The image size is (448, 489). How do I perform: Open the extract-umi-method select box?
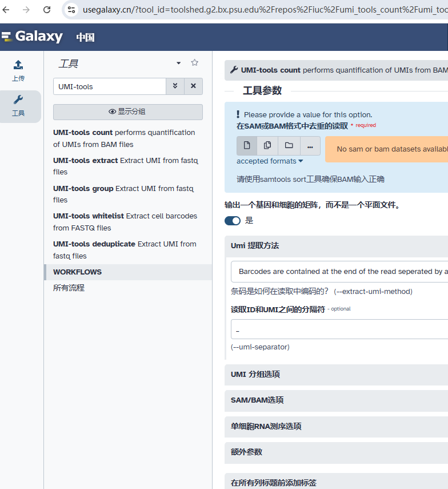(x=339, y=271)
